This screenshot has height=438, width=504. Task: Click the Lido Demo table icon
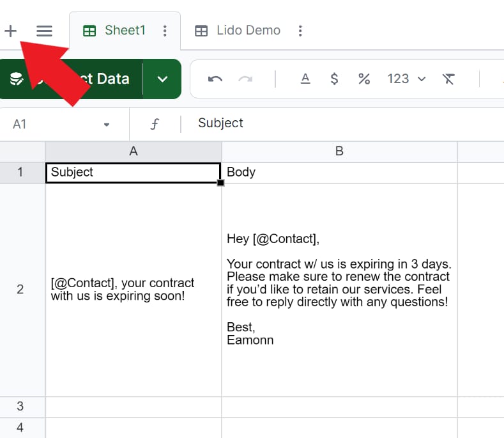(201, 31)
